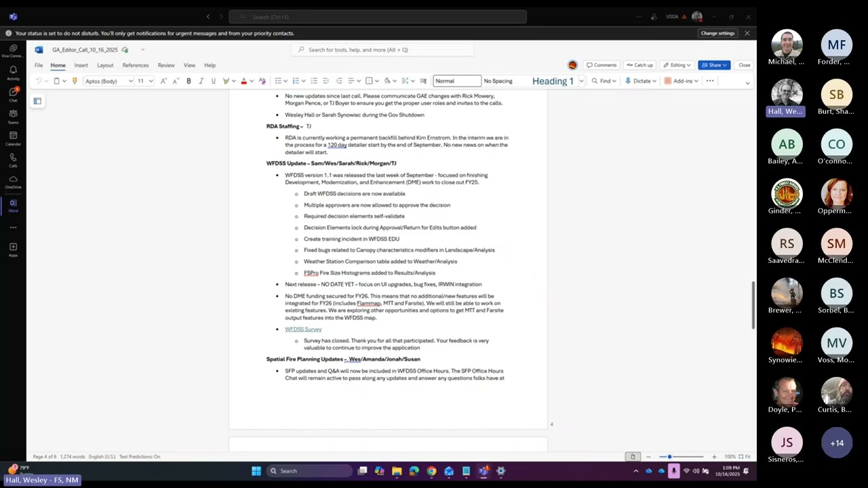
Task: Click in the Word search tools box
Action: [x=383, y=49]
